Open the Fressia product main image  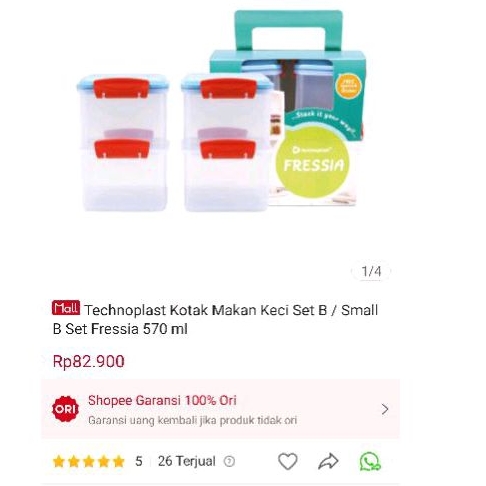click(221, 111)
